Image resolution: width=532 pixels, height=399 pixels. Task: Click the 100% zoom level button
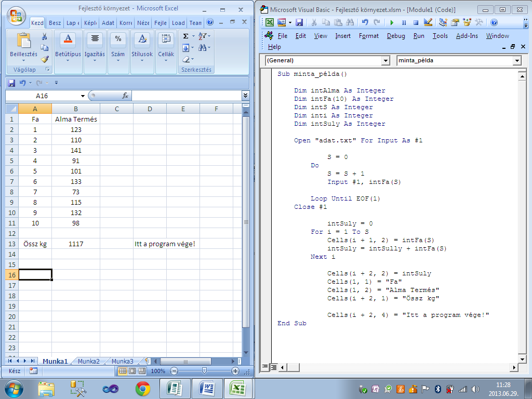[x=158, y=371]
